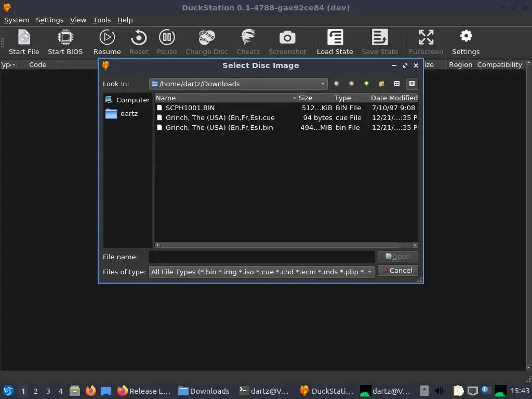
Task: Go forward in the file dialog
Action: point(351,84)
